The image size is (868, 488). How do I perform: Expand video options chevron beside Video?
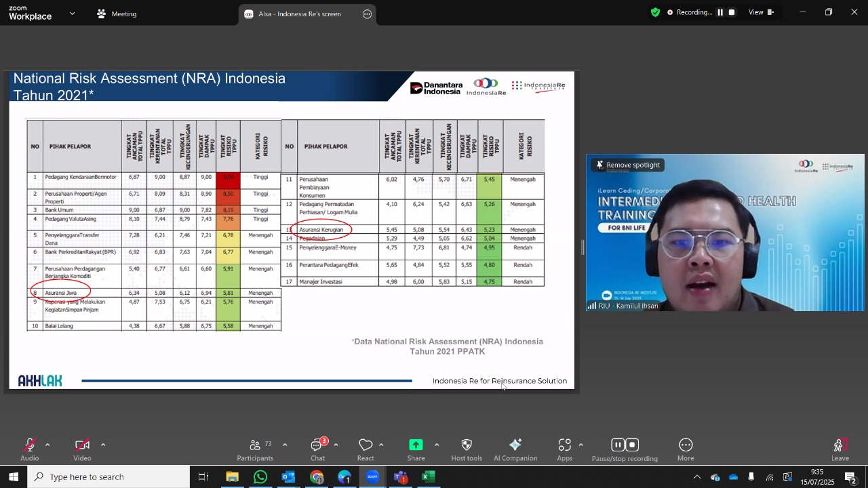coord(103,445)
